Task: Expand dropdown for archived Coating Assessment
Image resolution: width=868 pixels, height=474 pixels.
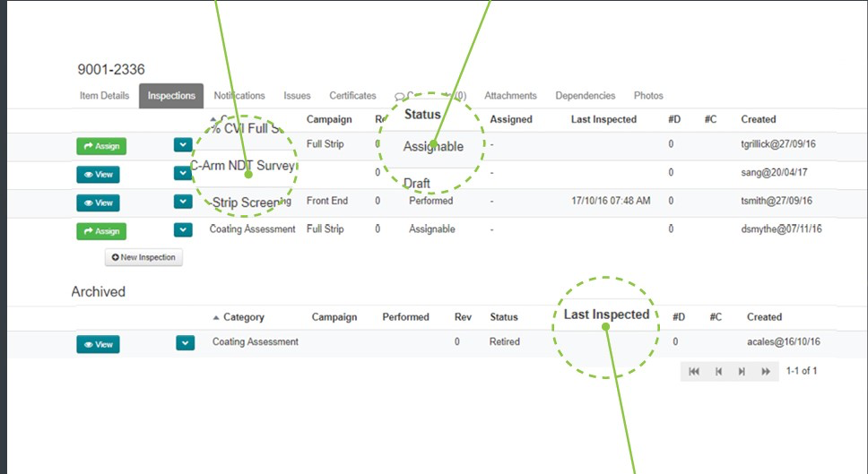Action: coord(186,343)
